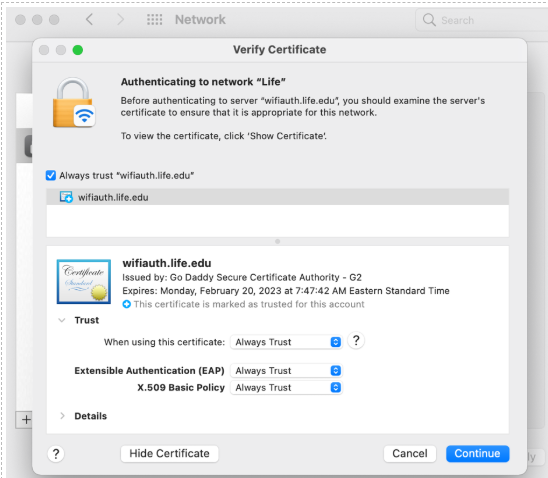Go back with the left arrow
This screenshot has width=548, height=478.
(x=89, y=20)
